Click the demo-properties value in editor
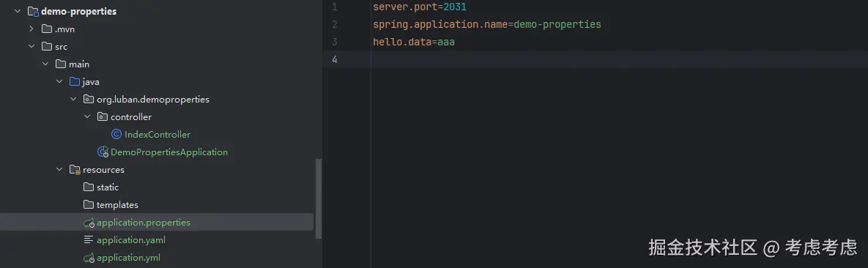This screenshot has height=268, width=868. tap(557, 24)
